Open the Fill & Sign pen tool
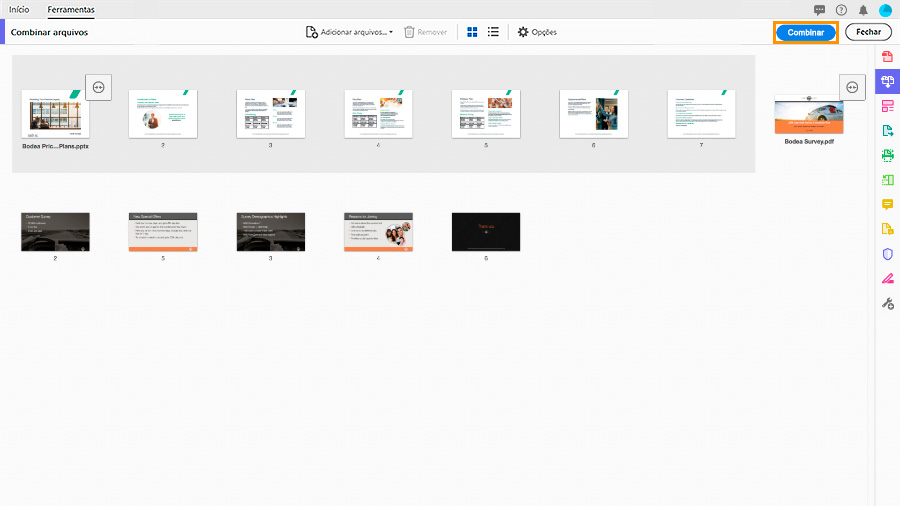The height and width of the screenshot is (506, 900). 887,279
